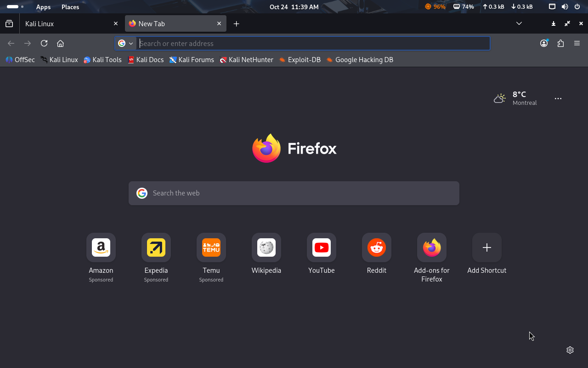Open the Wikipedia shortcut tile
The width and height of the screenshot is (588, 368).
point(266,248)
